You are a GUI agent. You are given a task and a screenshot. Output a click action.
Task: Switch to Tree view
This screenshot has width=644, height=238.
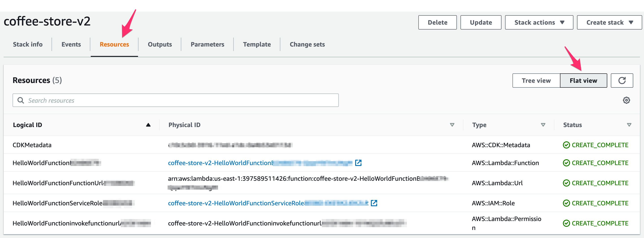tap(536, 80)
